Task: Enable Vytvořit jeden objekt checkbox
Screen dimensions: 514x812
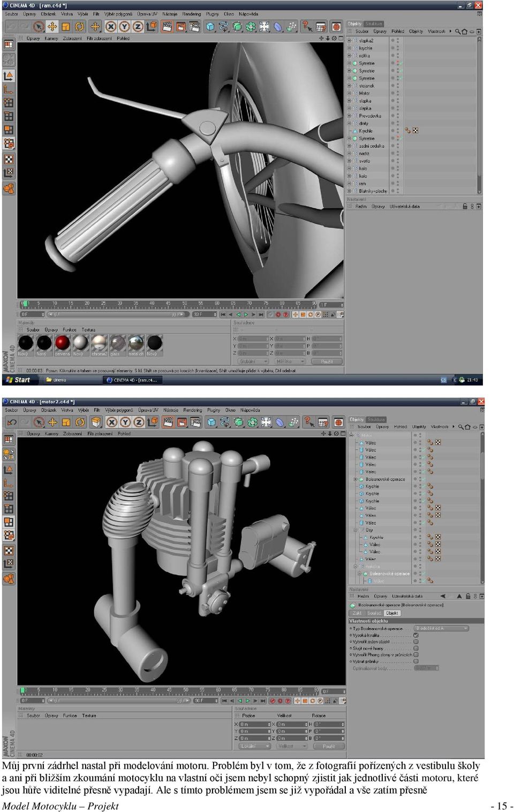Action: pyautogui.click(x=416, y=641)
